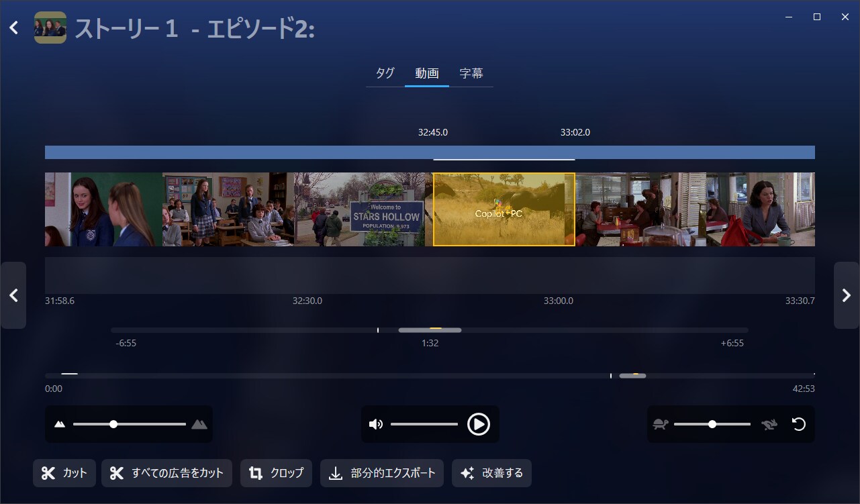
Task: Click the 33:00.0 timeline label
Action: point(559,301)
